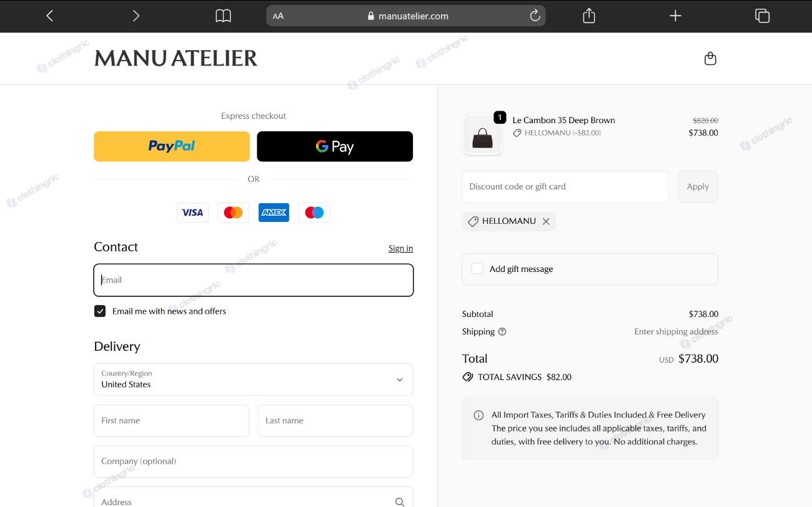Click the tag icon in the HELLOMANU chip
812x507 pixels.
tap(473, 221)
